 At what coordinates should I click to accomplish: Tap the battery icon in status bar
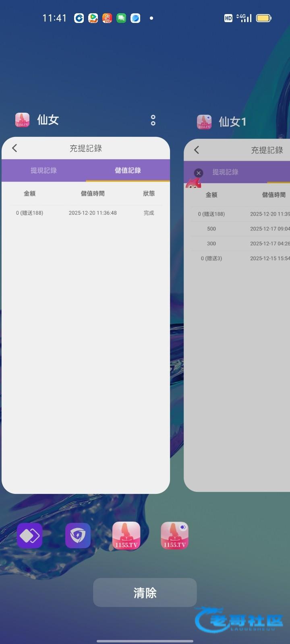[264, 18]
